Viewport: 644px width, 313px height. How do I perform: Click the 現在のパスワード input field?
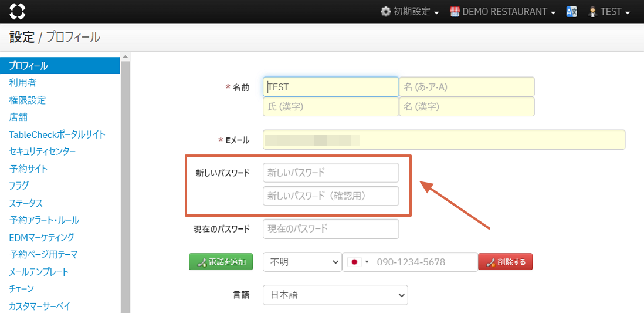331,228
